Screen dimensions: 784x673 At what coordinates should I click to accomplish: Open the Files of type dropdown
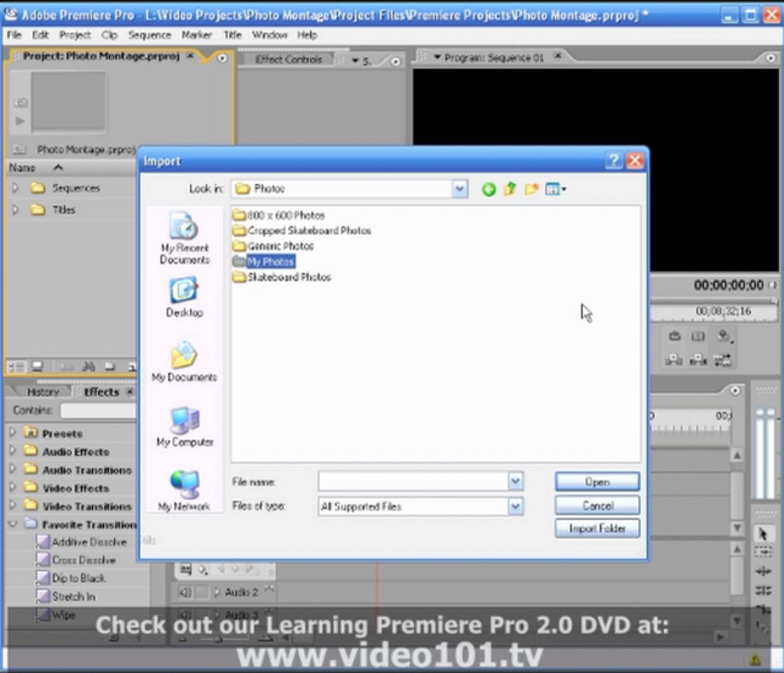(x=515, y=506)
